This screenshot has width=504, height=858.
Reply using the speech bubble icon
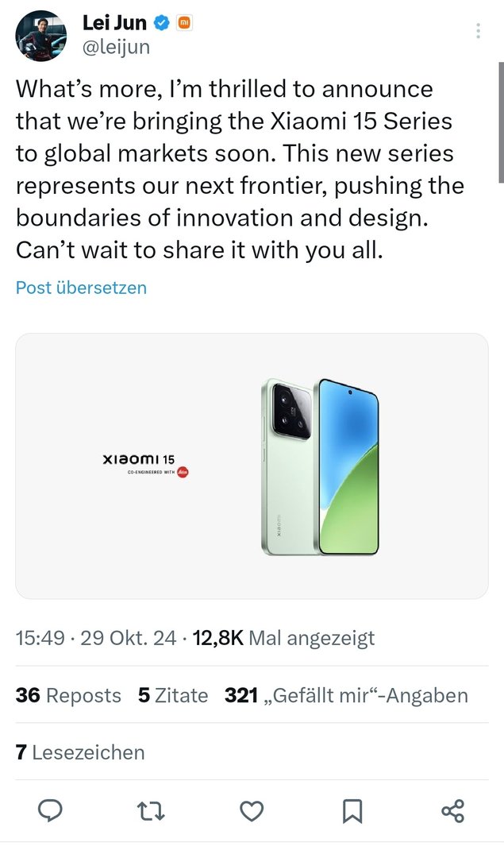tap(50, 810)
